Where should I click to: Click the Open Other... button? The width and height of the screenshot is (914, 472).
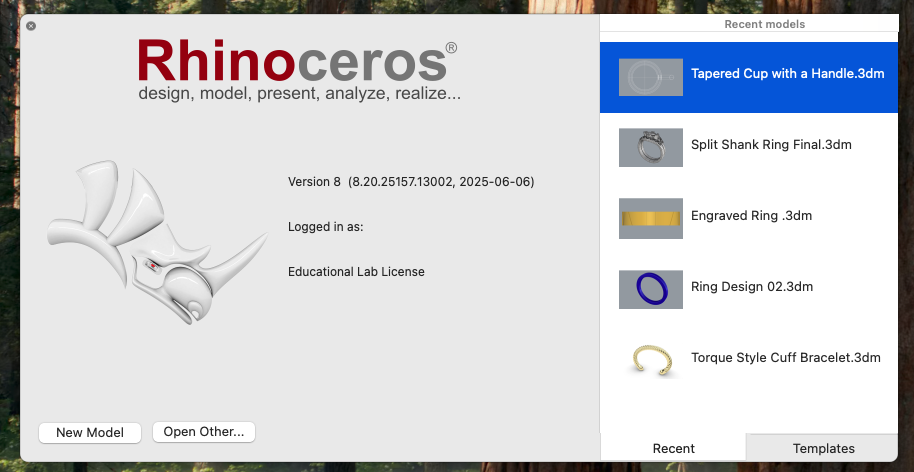[203, 432]
